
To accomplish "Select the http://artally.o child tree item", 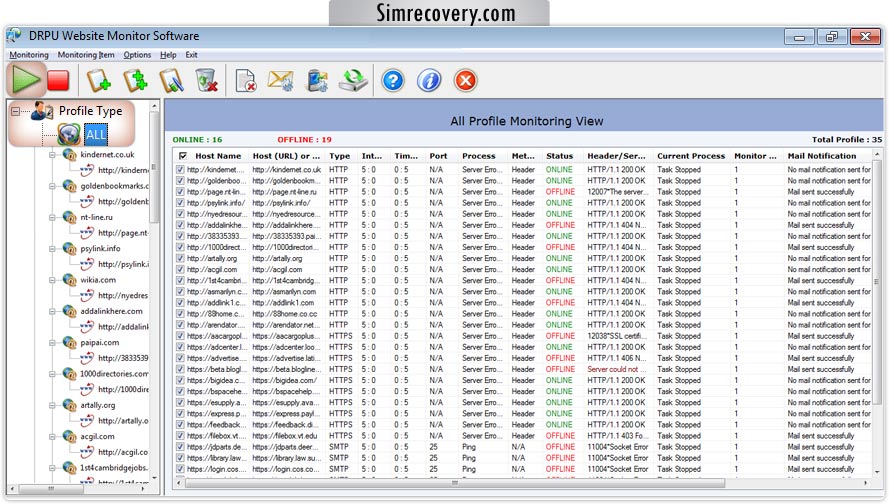I will (x=123, y=421).
